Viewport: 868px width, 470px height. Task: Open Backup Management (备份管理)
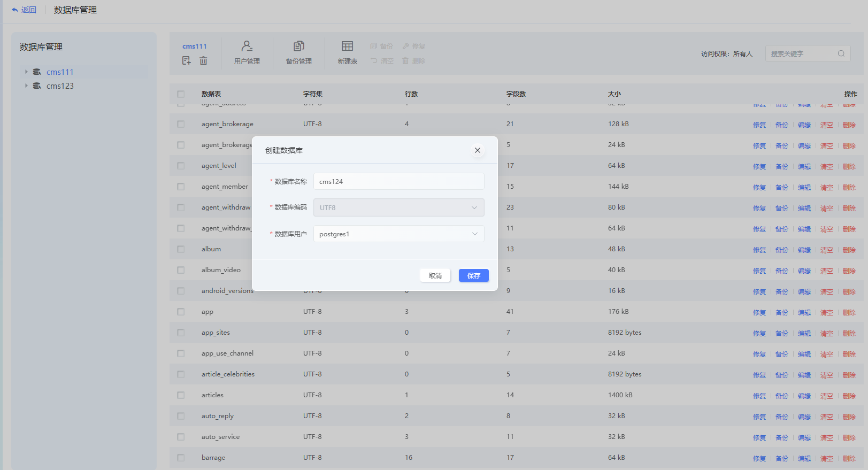tap(299, 53)
